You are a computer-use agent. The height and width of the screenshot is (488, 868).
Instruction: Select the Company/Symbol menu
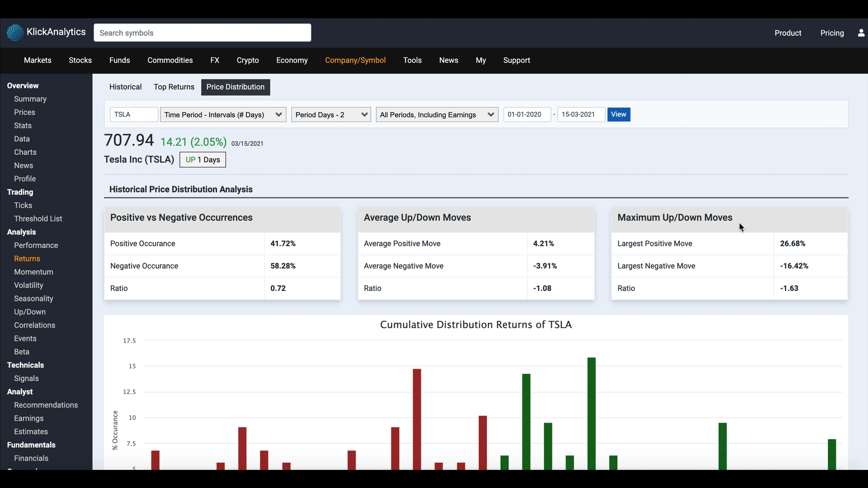click(x=355, y=60)
